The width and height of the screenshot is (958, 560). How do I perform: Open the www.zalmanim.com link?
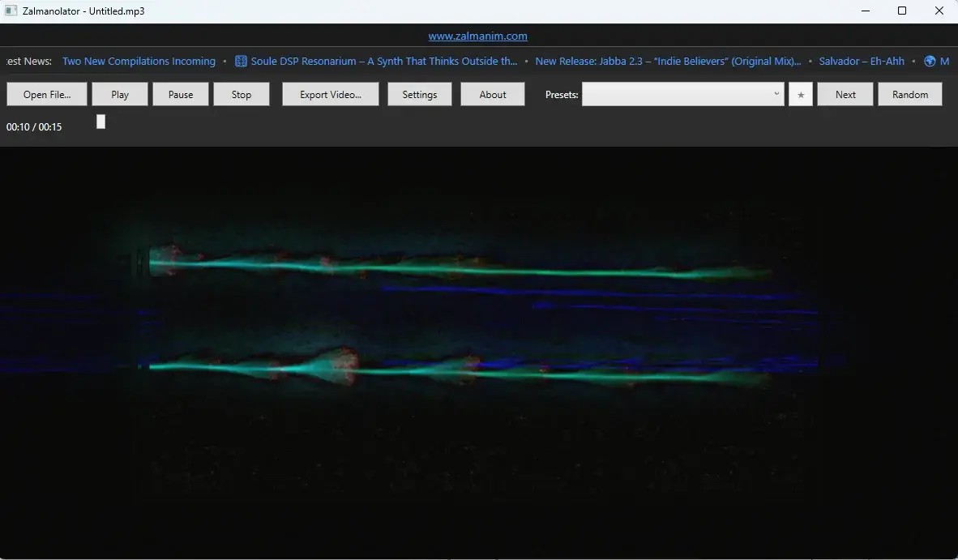478,36
